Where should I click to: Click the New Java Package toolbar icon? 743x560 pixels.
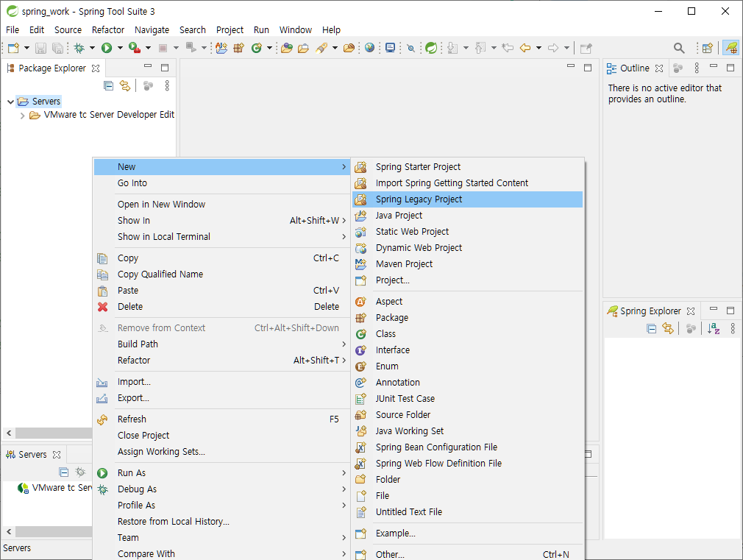[x=238, y=48]
